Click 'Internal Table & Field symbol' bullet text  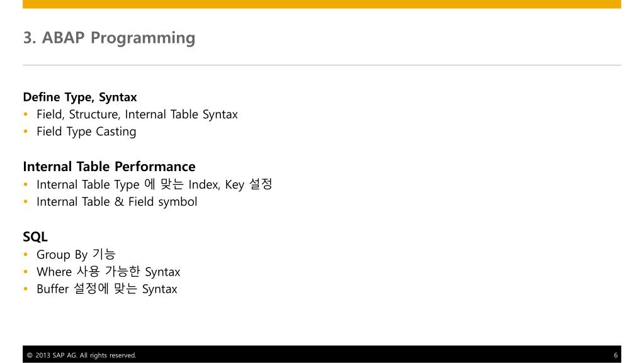(117, 202)
